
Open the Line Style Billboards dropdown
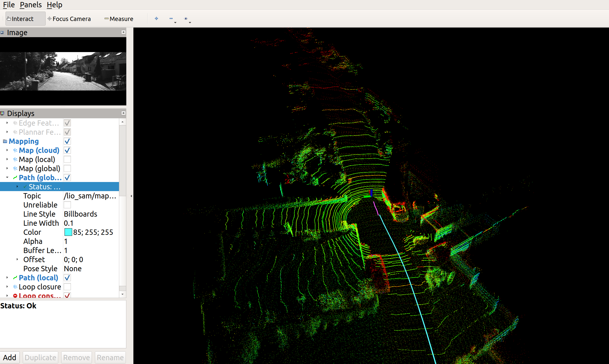(x=91, y=214)
